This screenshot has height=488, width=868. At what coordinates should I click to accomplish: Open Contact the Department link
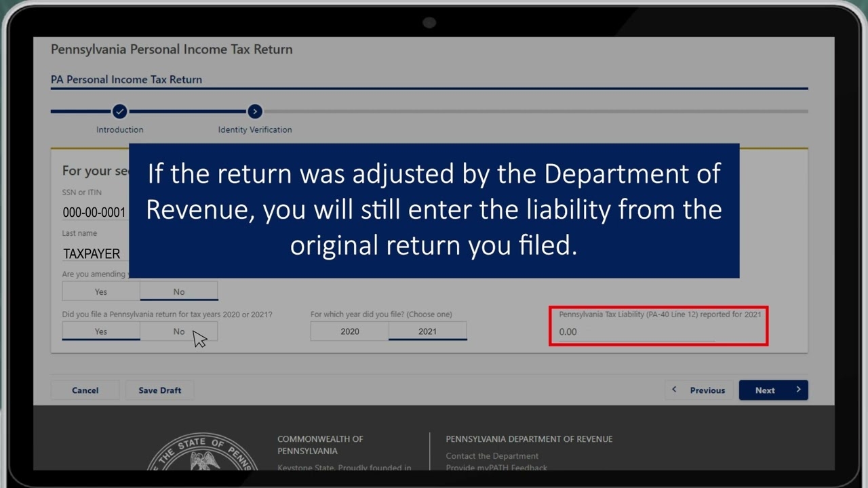pos(492,456)
